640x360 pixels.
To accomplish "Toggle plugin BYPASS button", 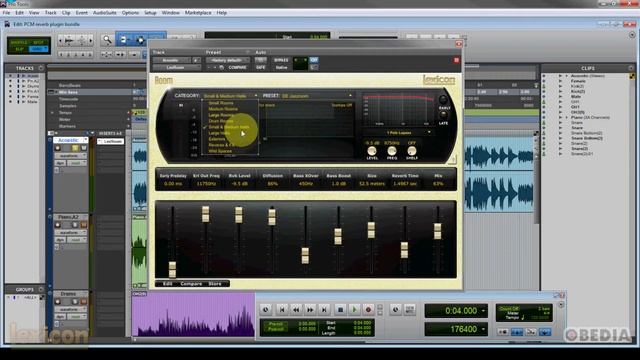I will pos(281,60).
